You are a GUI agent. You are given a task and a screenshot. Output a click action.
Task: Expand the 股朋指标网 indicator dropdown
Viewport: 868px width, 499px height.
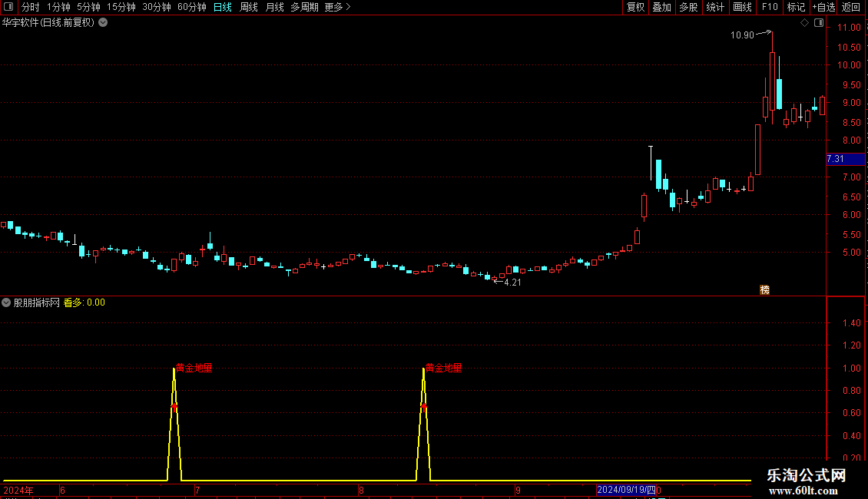6,302
